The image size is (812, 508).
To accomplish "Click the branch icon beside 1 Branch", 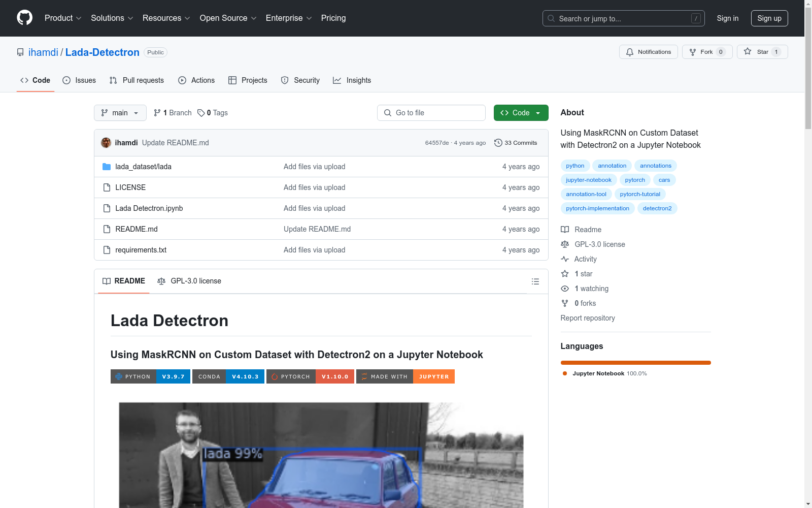I will coord(157,113).
